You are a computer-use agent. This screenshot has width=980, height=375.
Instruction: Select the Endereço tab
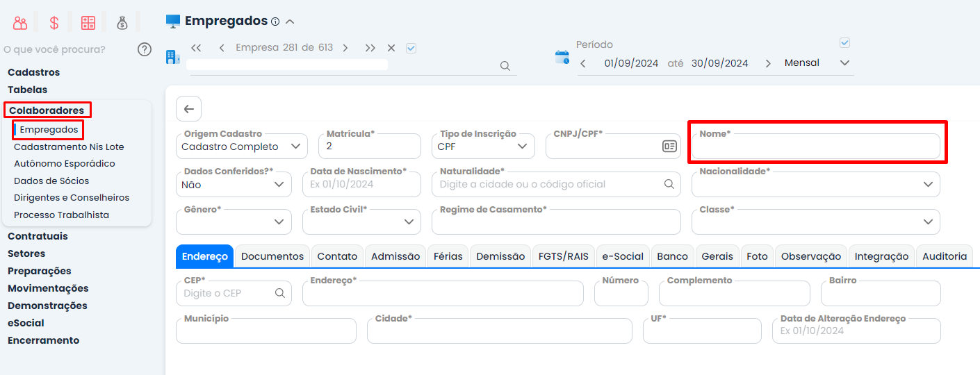205,256
